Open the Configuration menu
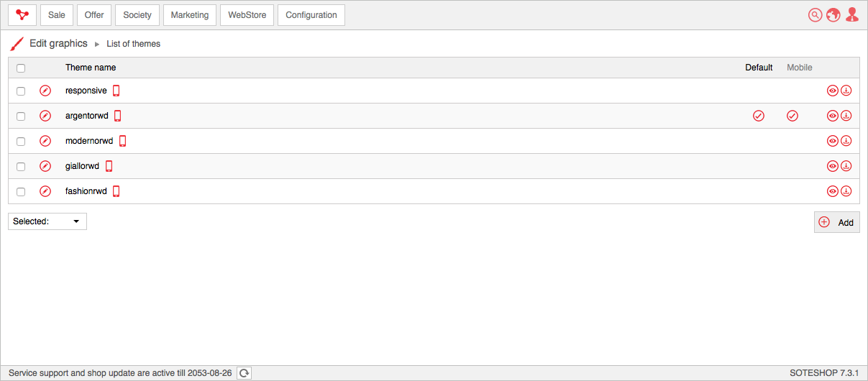Screen dimensions: 868x381 pyautogui.click(x=311, y=15)
